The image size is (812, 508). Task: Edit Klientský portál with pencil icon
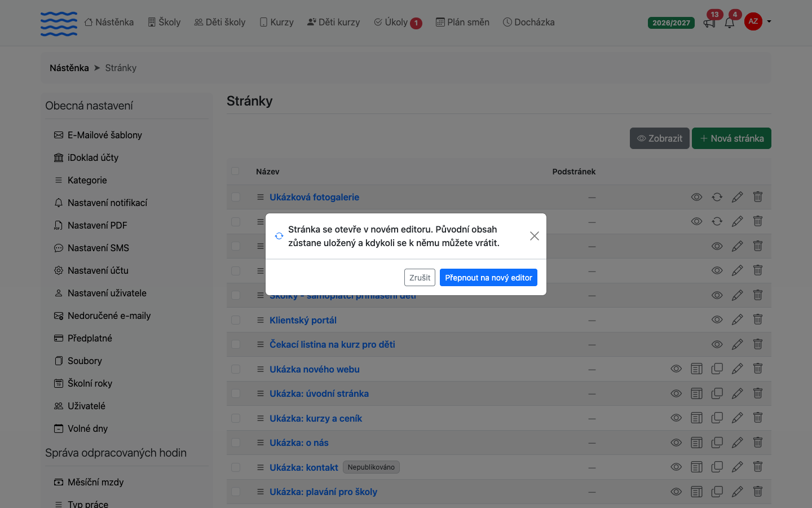(737, 320)
